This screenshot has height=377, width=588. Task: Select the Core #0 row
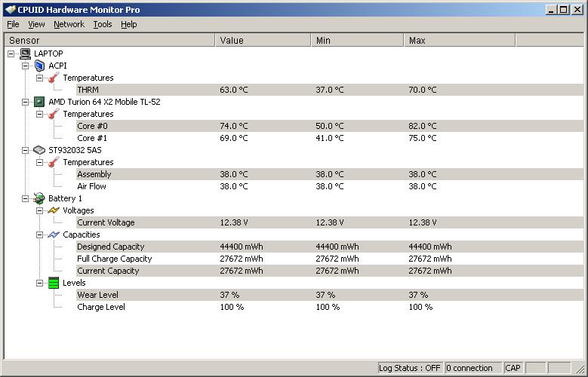330,126
